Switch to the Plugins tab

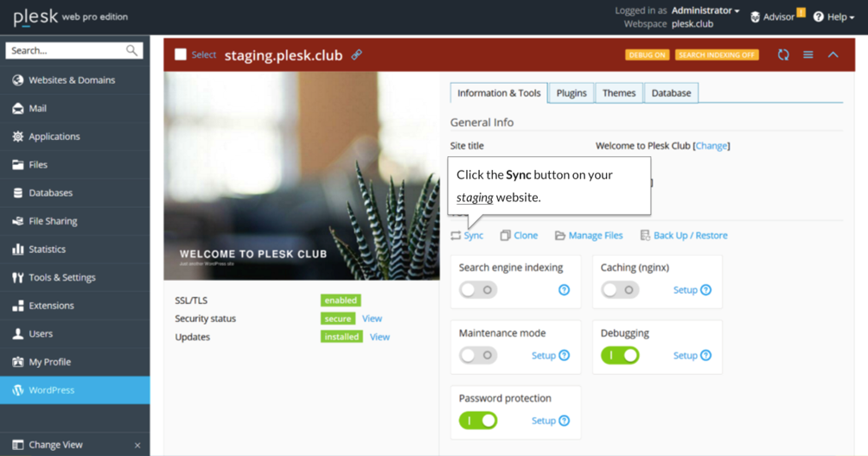(571, 93)
